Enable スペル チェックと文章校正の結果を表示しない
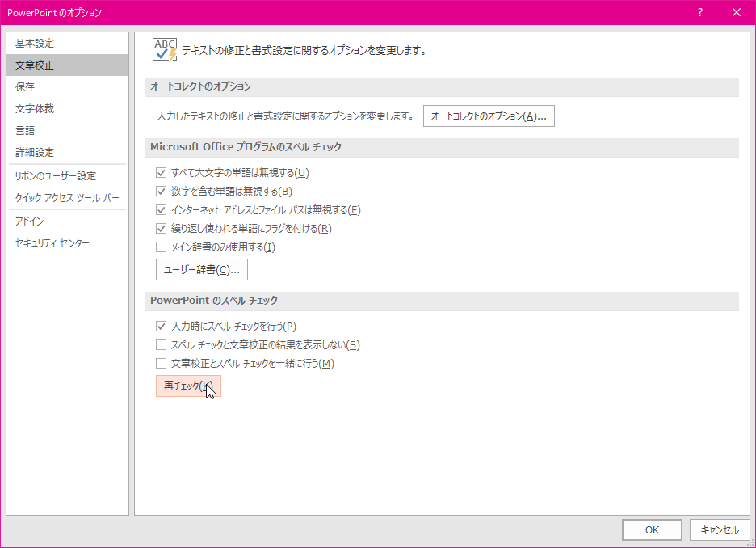The height and width of the screenshot is (548, 756). point(161,345)
